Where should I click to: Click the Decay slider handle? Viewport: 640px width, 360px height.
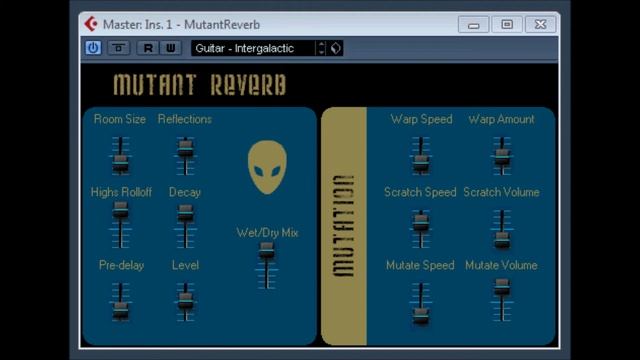coord(185,213)
